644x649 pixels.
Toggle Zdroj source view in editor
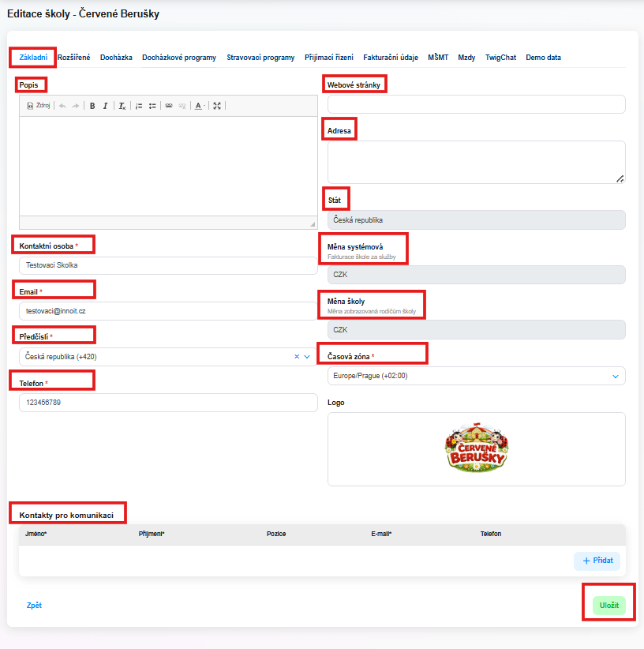tap(39, 106)
